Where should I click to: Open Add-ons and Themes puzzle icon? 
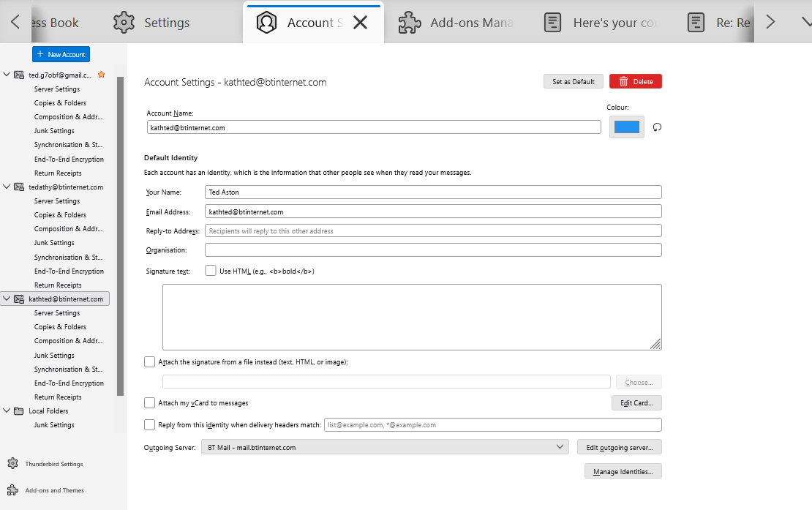tap(12, 490)
